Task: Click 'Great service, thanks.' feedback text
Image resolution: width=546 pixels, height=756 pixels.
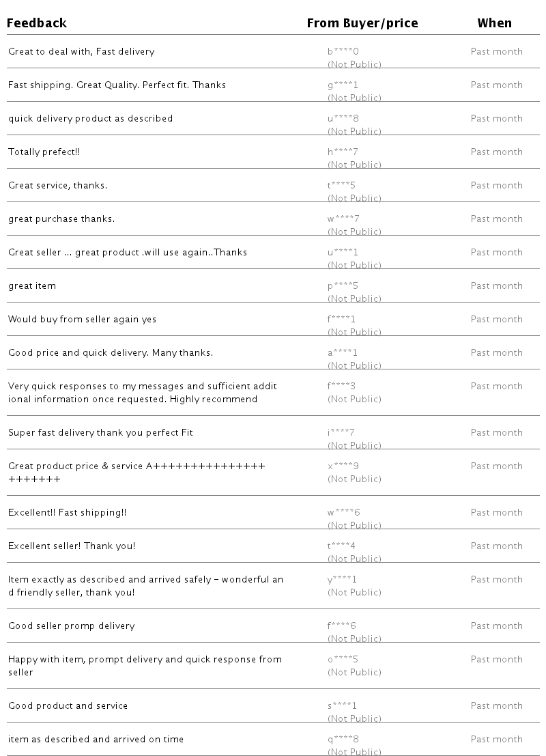Action: coord(58,186)
